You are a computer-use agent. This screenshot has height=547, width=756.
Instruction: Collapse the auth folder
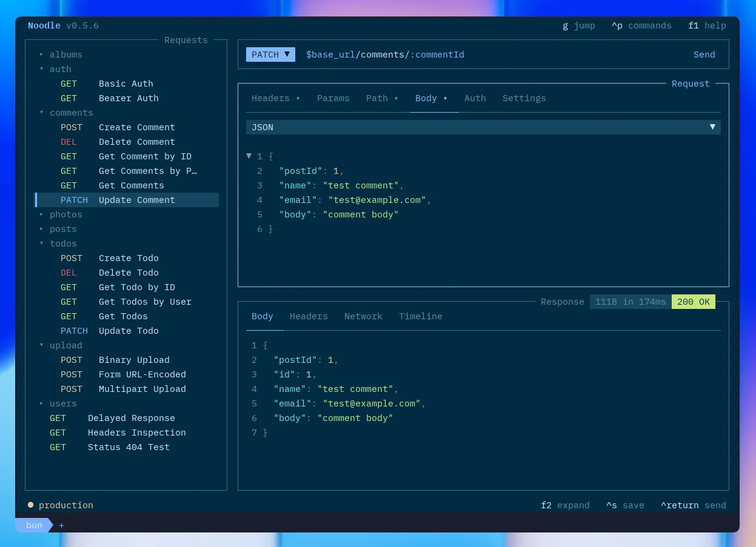click(x=55, y=69)
